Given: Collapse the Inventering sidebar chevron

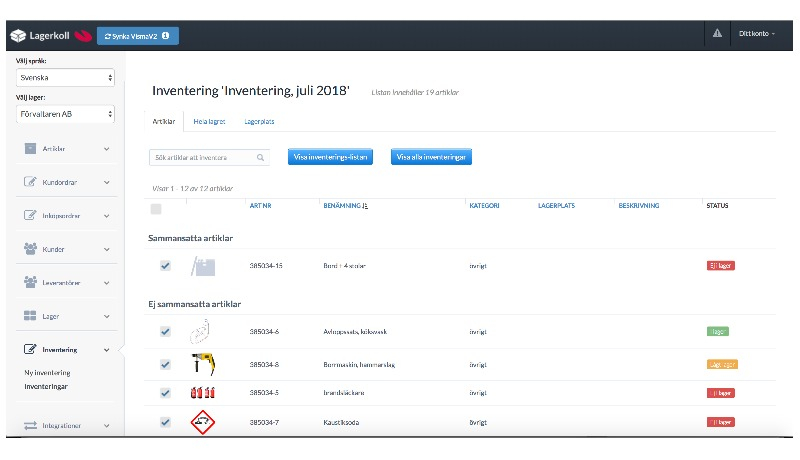Looking at the screenshot, I should click(x=107, y=350).
